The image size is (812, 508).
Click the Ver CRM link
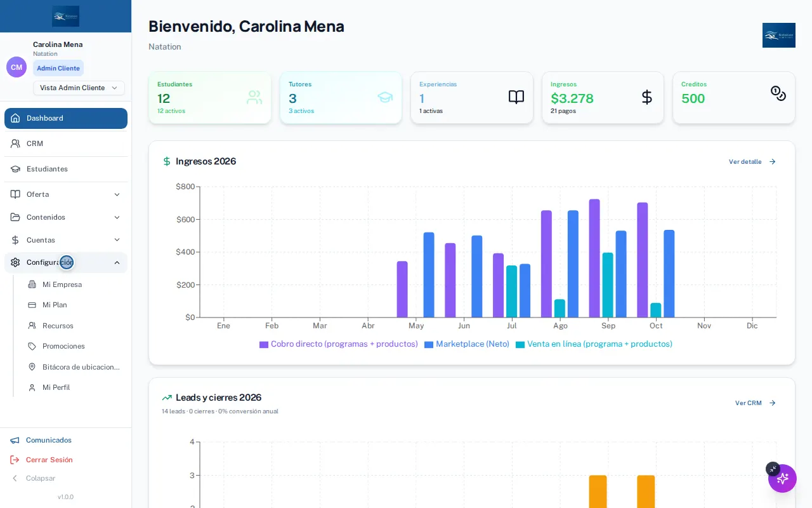click(756, 403)
